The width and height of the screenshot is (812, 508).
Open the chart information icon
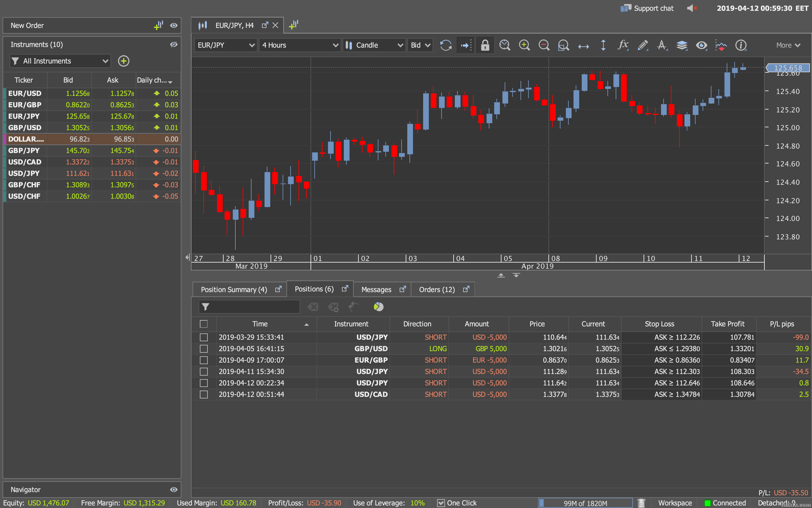pos(741,45)
